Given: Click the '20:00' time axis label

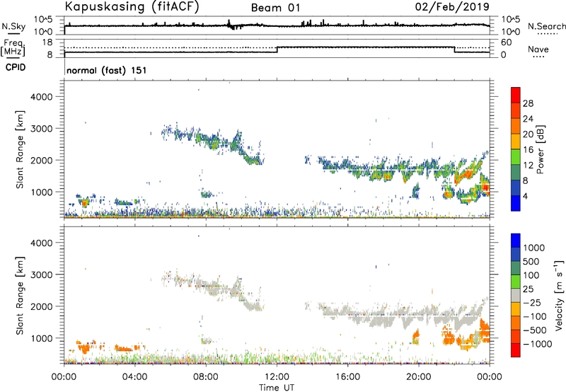Looking at the screenshot, I should coord(419,377).
